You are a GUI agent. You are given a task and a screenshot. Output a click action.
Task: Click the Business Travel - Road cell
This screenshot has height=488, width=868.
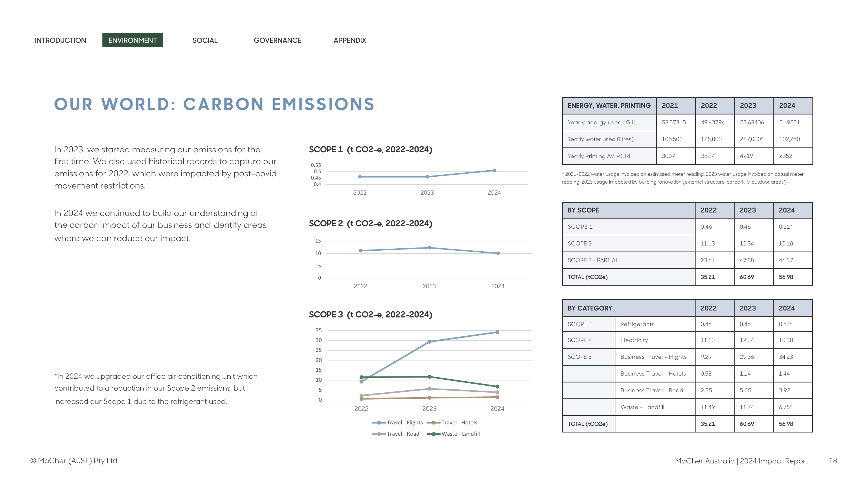click(x=655, y=390)
